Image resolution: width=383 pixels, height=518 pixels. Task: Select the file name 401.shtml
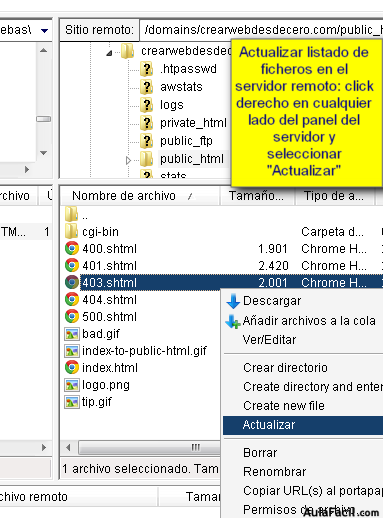point(109,266)
